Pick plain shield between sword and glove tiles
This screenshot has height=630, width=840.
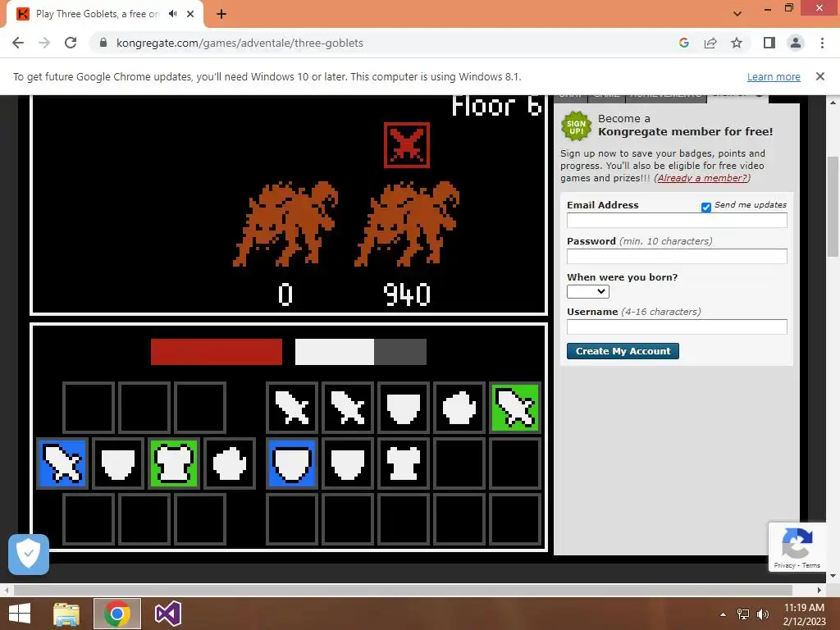404,408
